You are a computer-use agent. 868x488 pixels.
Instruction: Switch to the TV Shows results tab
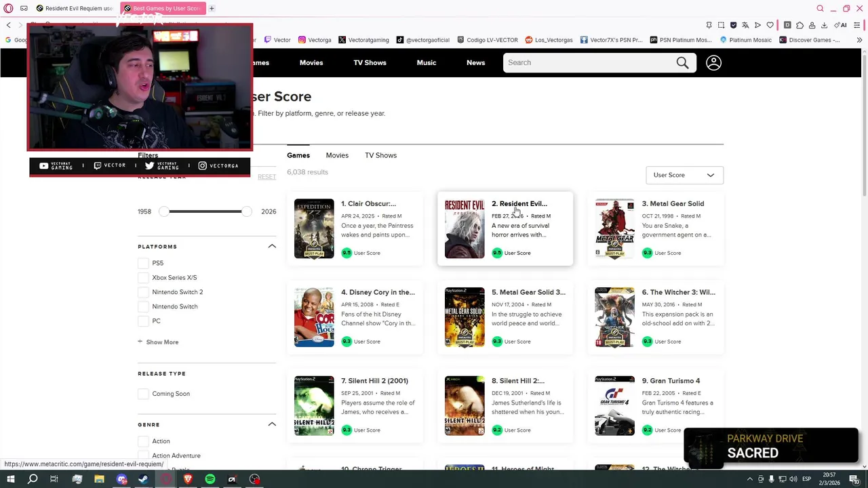(x=380, y=155)
